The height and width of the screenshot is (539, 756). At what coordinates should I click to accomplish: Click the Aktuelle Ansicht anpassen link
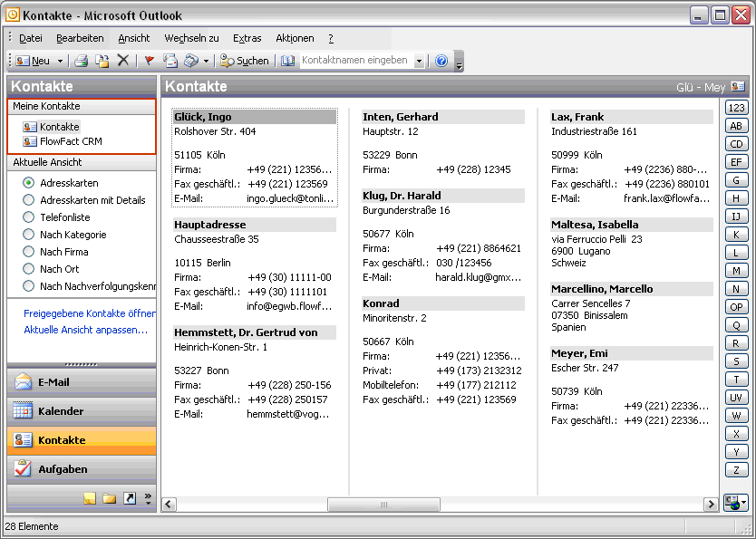point(86,330)
